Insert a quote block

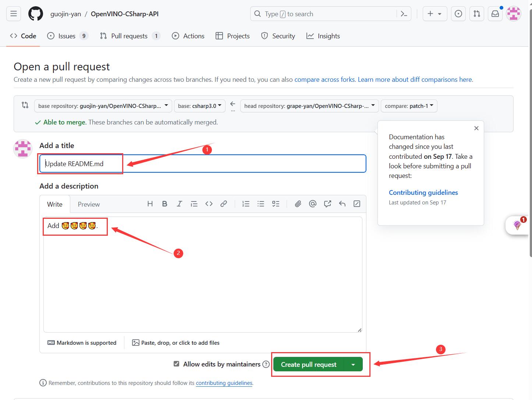pyautogui.click(x=194, y=204)
